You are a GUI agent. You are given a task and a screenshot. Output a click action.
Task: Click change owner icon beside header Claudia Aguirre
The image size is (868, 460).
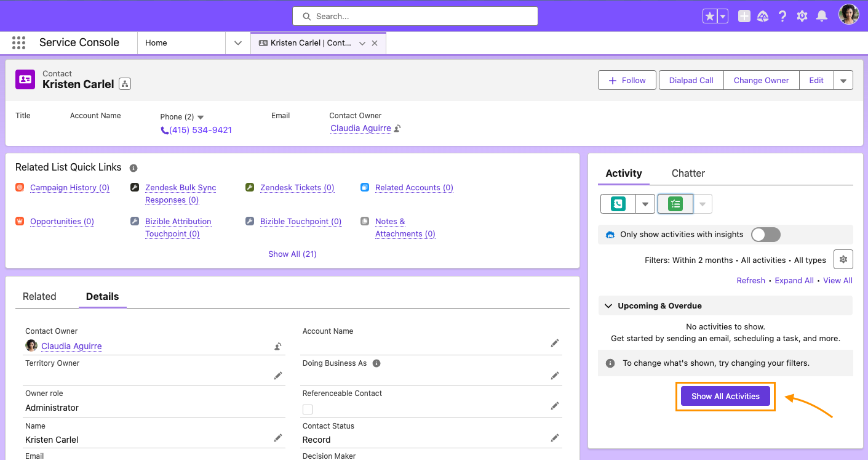(x=397, y=128)
